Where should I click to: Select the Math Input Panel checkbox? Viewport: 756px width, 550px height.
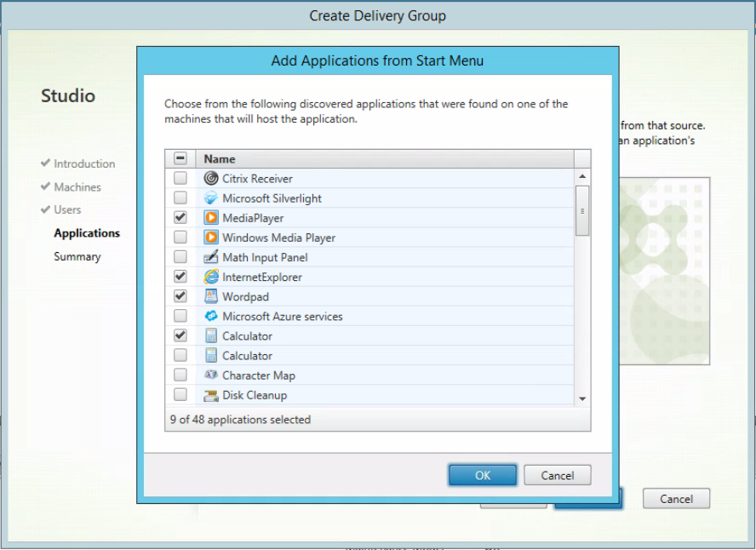click(180, 257)
